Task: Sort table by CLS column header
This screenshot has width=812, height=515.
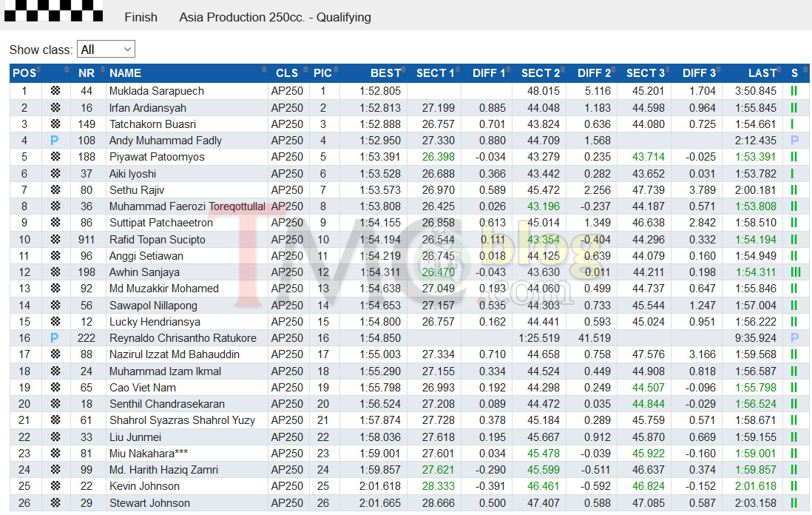Action: pyautogui.click(x=289, y=73)
